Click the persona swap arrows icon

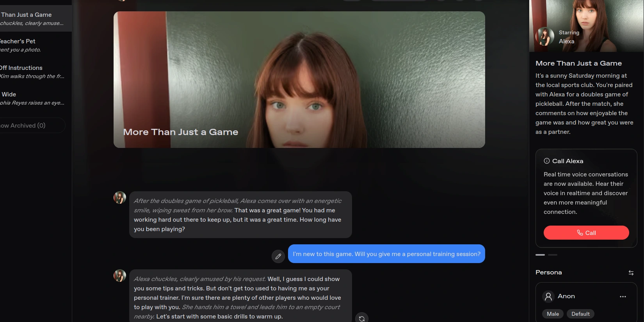click(631, 273)
